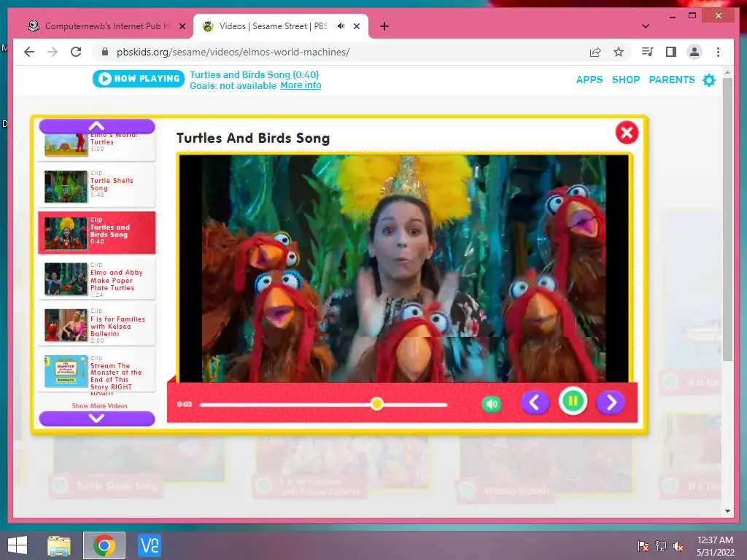
Task: Click the video frame in the player
Action: 403,268
